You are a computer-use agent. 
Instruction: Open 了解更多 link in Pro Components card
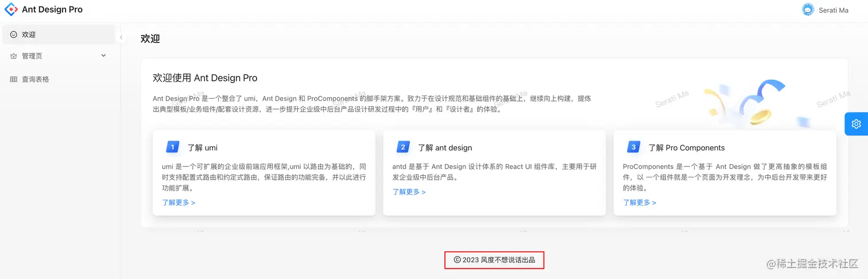coord(640,203)
